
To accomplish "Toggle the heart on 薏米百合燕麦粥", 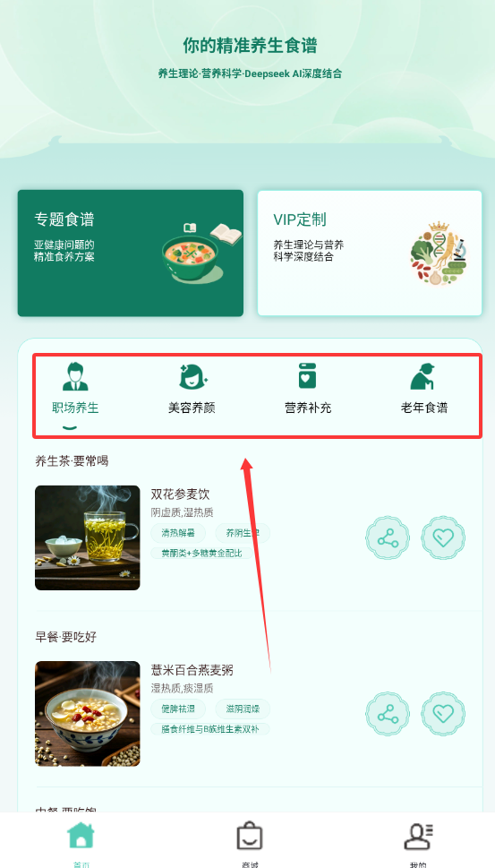I will (443, 714).
